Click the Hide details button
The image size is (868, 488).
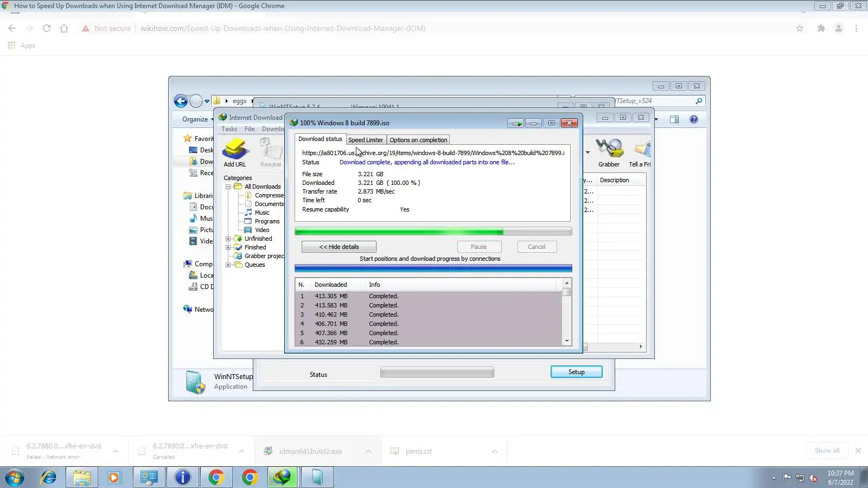[x=339, y=247]
